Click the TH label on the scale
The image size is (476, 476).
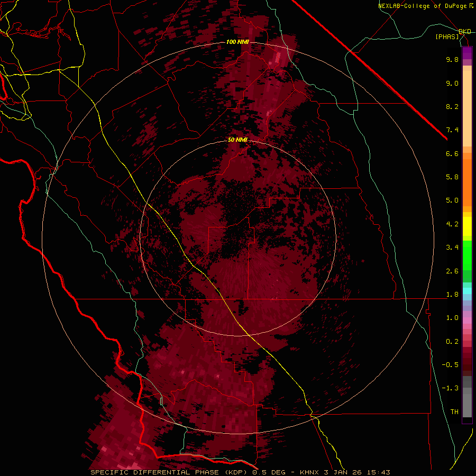[454, 412]
